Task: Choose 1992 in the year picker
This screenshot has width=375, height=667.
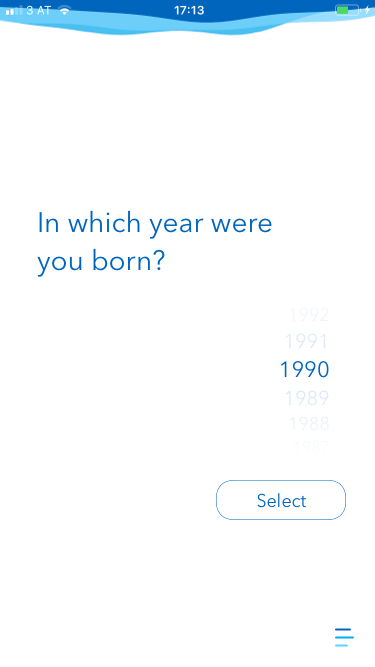Action: click(x=309, y=315)
